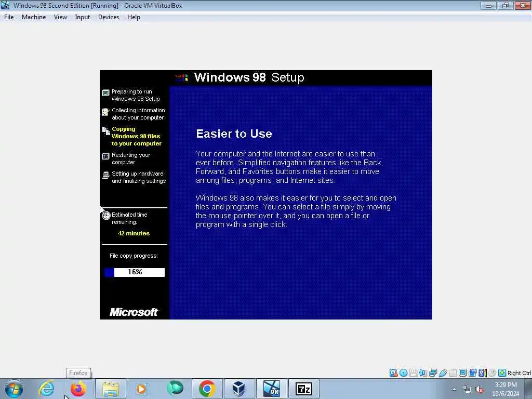
Task: Open the Input menu
Action: pos(83,17)
